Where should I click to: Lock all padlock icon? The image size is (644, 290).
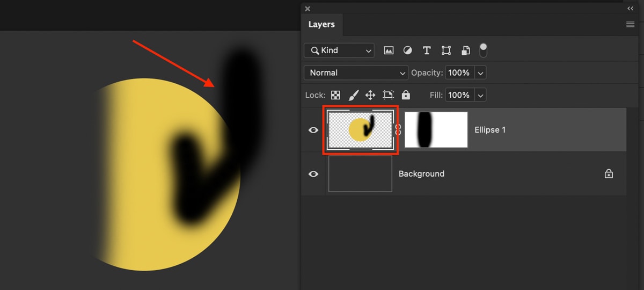[406, 95]
